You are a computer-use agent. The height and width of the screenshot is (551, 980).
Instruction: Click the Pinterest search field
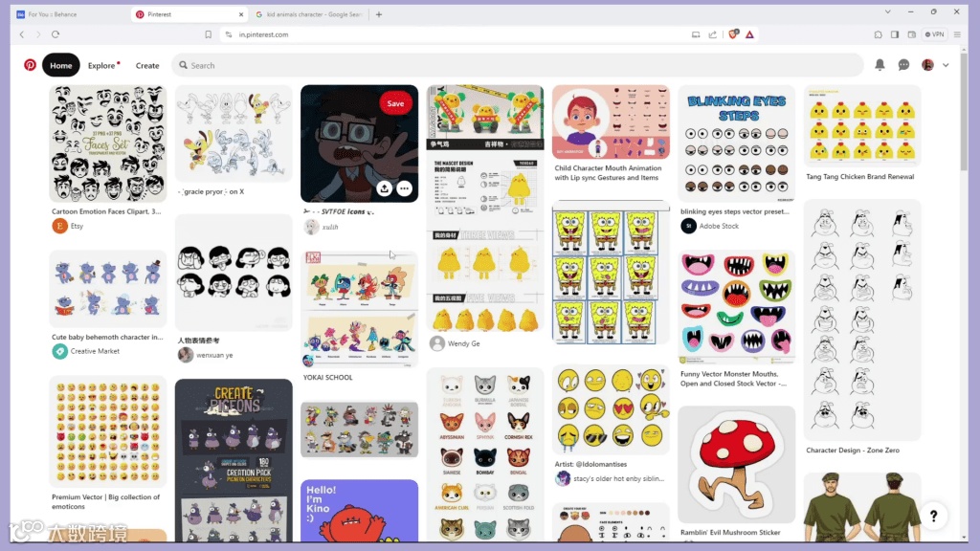coord(518,65)
